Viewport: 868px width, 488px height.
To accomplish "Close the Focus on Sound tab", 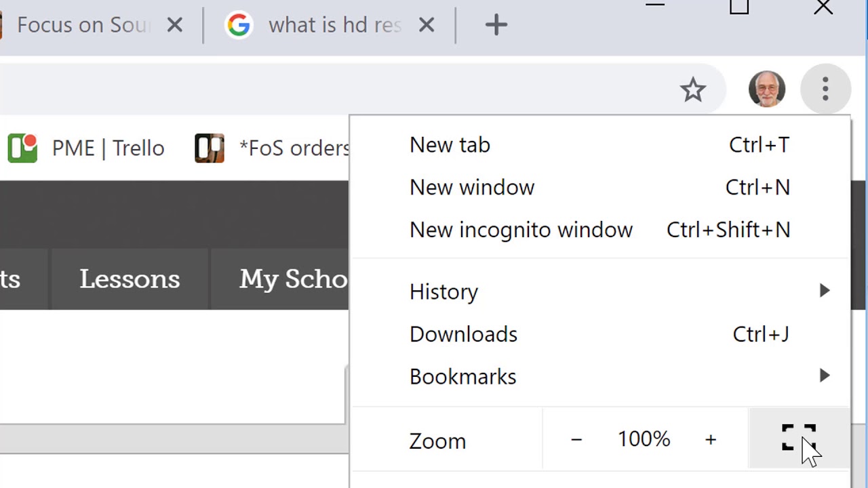I will tap(174, 26).
